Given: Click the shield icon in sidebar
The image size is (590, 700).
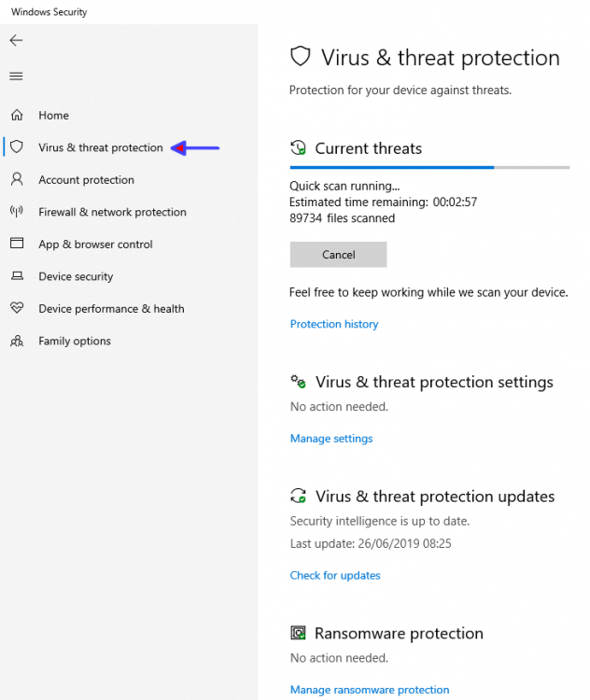Looking at the screenshot, I should [16, 147].
